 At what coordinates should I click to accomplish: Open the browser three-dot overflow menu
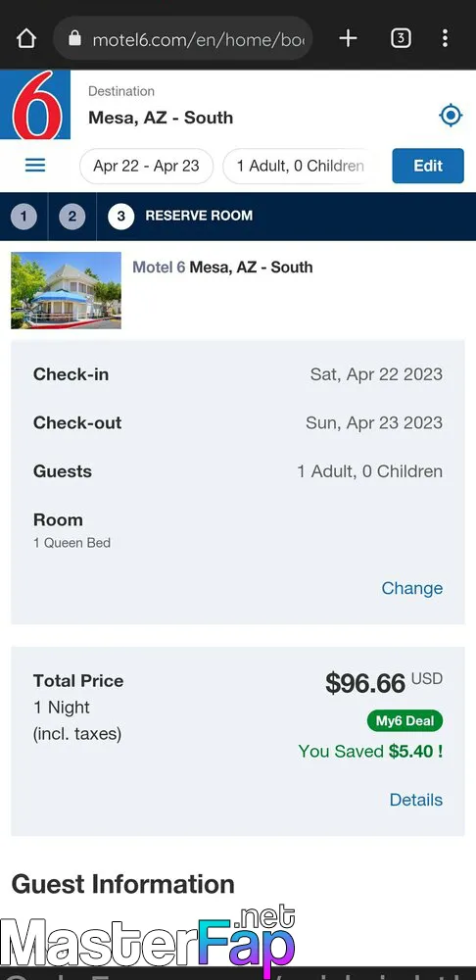444,39
